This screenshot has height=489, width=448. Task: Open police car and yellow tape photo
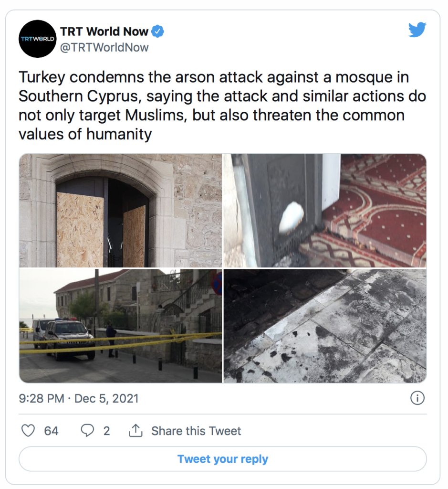click(x=121, y=326)
